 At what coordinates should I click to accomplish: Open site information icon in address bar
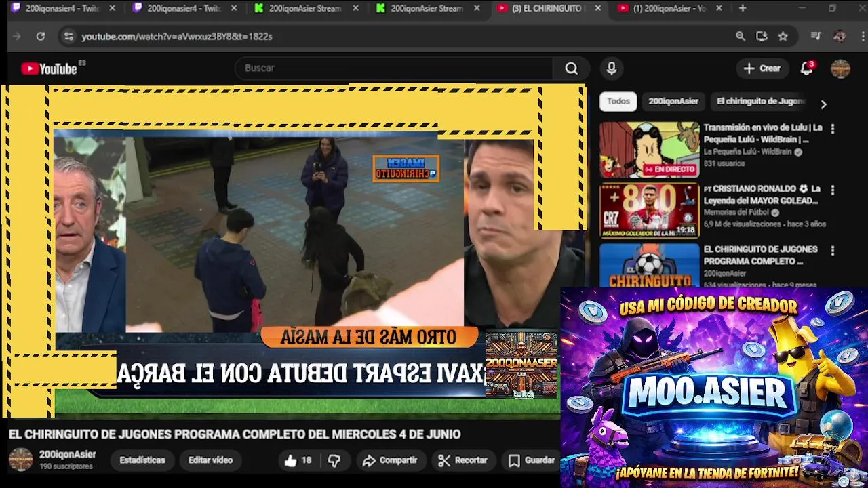tap(68, 36)
